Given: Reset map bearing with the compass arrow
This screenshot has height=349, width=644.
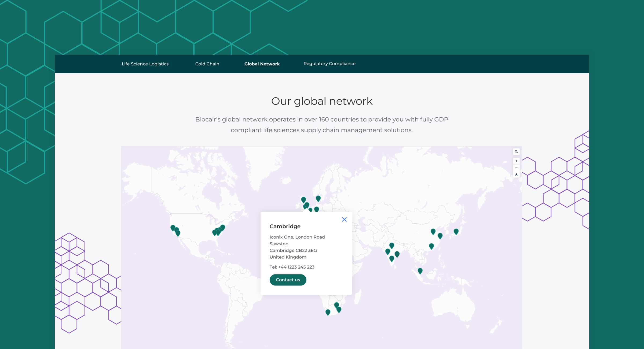Looking at the screenshot, I should click(516, 175).
